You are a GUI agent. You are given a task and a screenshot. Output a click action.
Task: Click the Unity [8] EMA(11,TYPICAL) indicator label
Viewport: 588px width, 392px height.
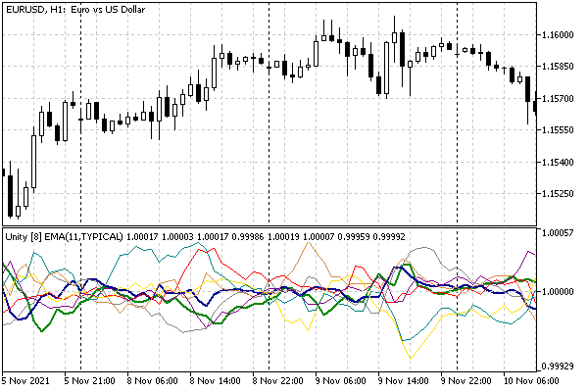64,237
